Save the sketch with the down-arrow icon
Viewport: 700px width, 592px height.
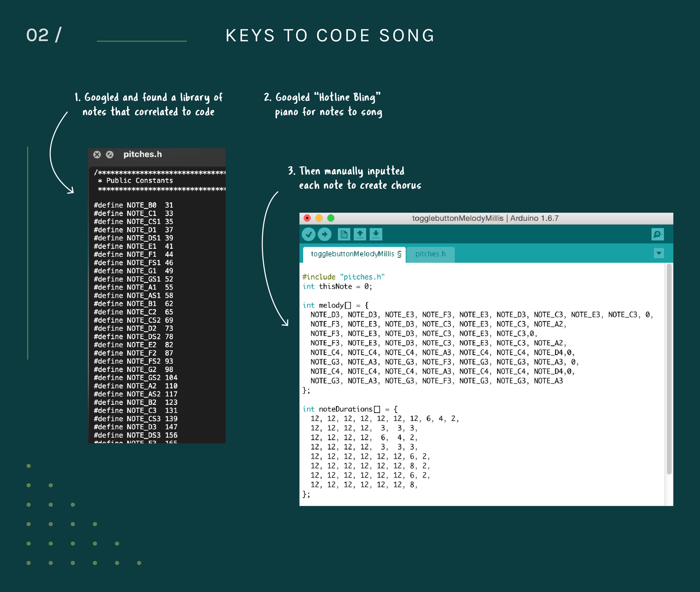pyautogui.click(x=375, y=234)
